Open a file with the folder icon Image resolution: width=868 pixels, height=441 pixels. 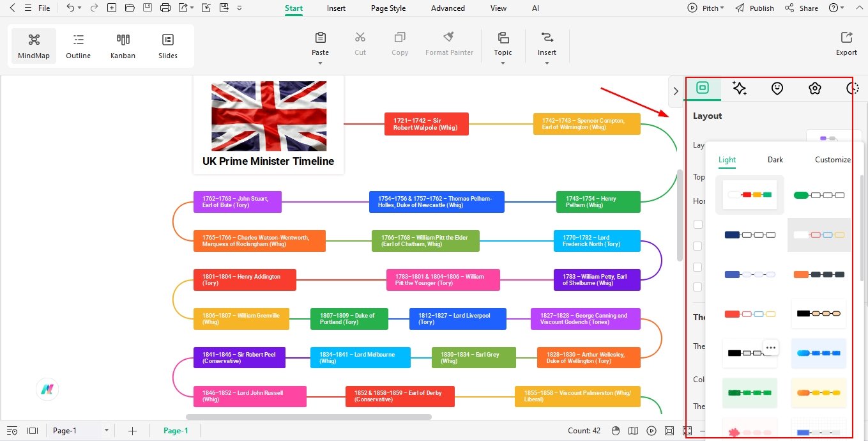pos(130,8)
